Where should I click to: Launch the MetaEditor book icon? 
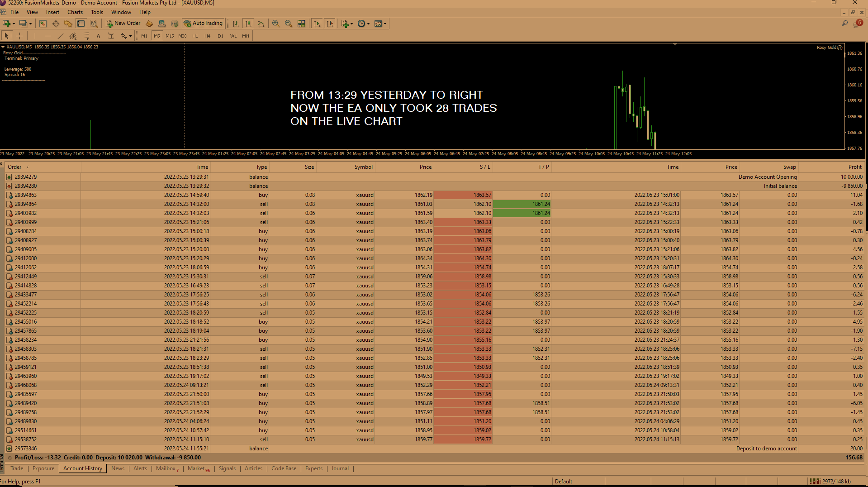coord(149,24)
